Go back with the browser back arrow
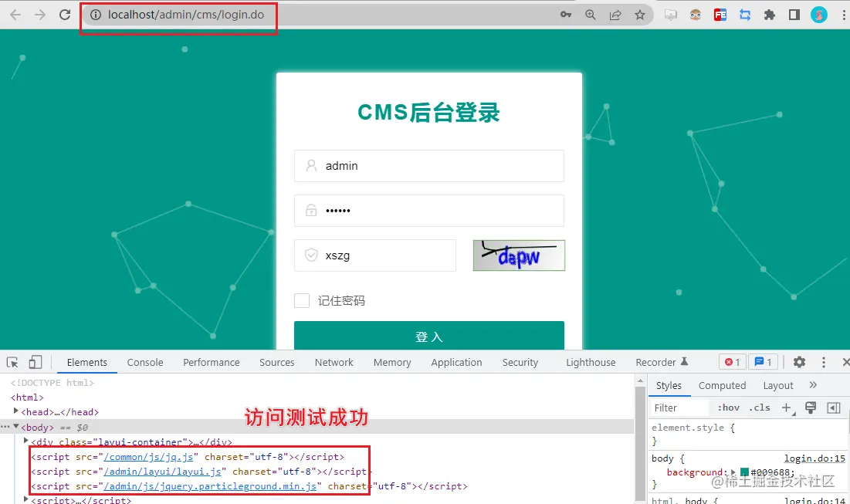This screenshot has width=850, height=504. (15, 15)
